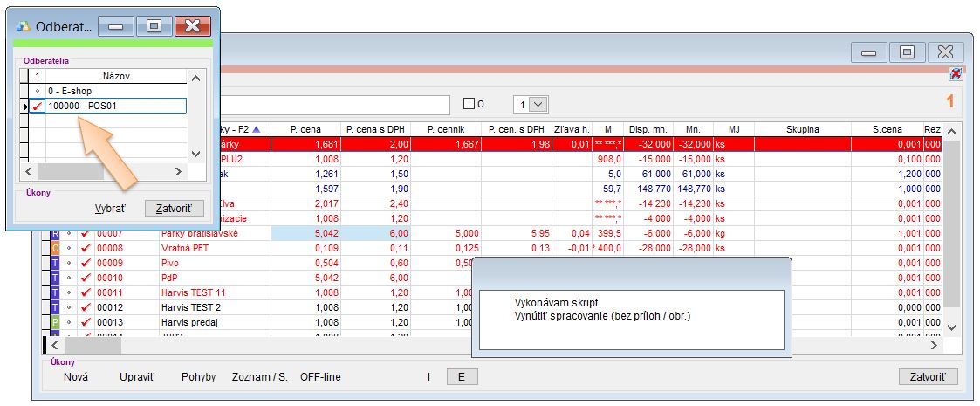Screen dimensions: 980x406
Task: Toggle the E button in the bottom bar
Action: (462, 377)
